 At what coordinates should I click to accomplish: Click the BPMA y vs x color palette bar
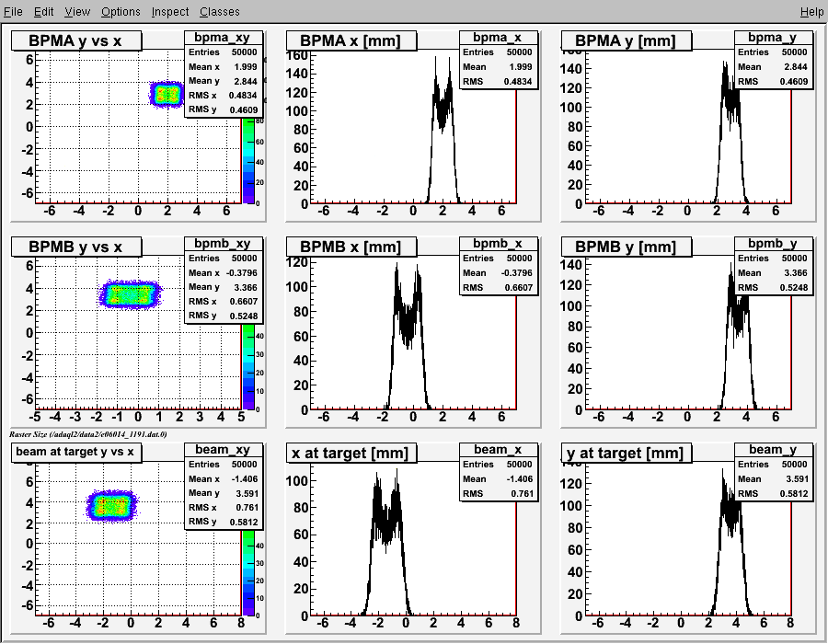pyautogui.click(x=248, y=160)
